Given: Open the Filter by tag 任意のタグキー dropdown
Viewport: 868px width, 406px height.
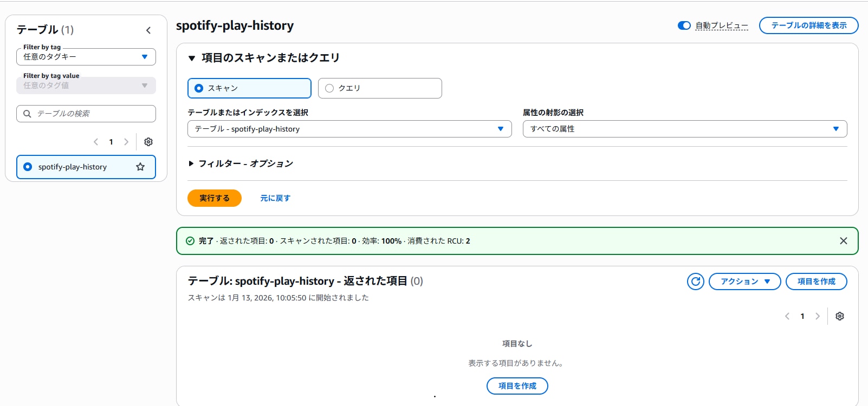Looking at the screenshot, I should click(x=86, y=57).
